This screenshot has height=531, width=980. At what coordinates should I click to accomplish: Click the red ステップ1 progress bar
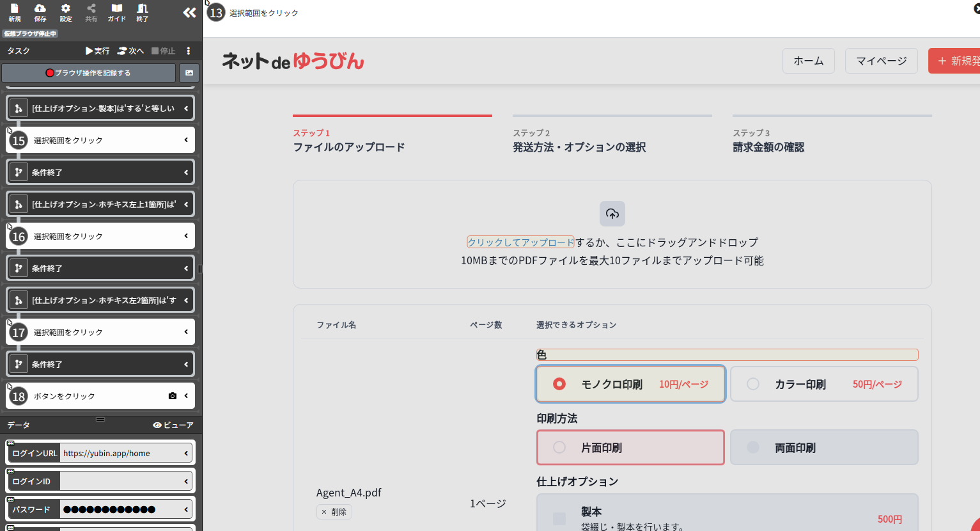click(x=392, y=116)
